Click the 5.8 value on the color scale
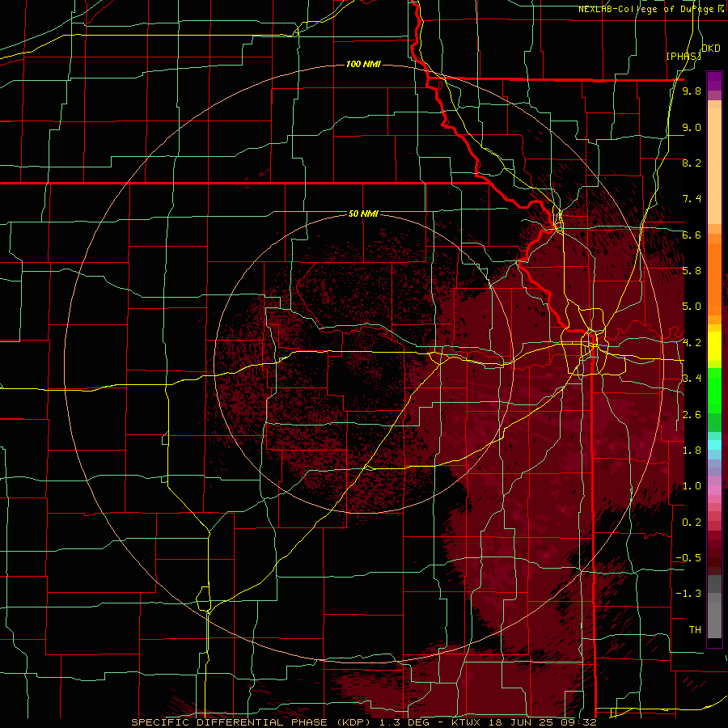 692,271
